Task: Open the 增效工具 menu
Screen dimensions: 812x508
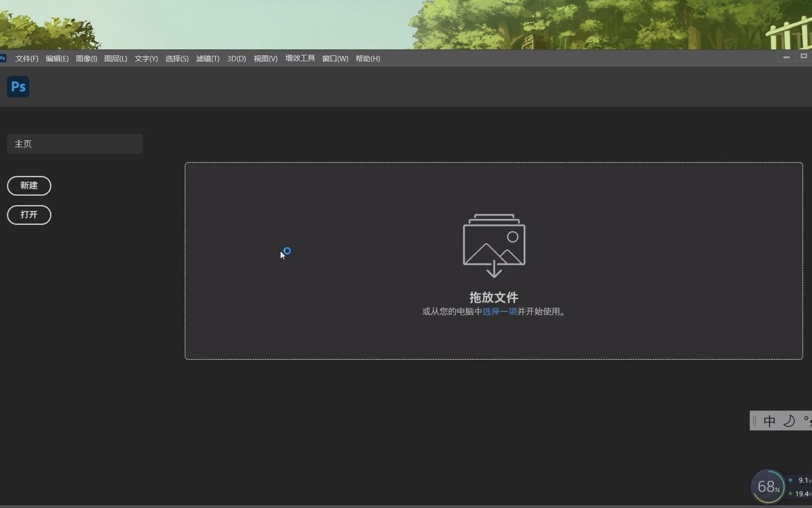Action: coord(299,58)
